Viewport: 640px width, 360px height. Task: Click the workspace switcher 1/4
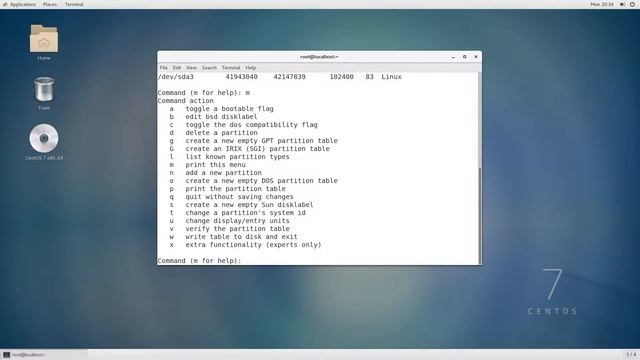[x=631, y=354]
